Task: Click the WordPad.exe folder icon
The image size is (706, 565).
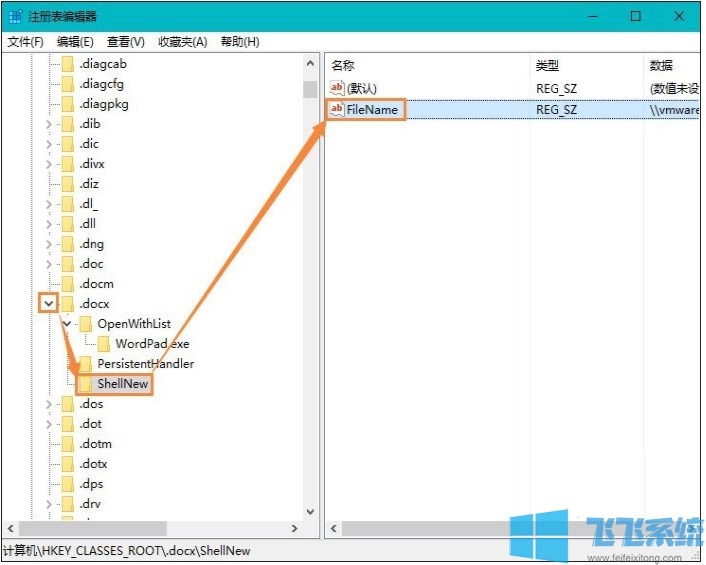Action: (104, 344)
